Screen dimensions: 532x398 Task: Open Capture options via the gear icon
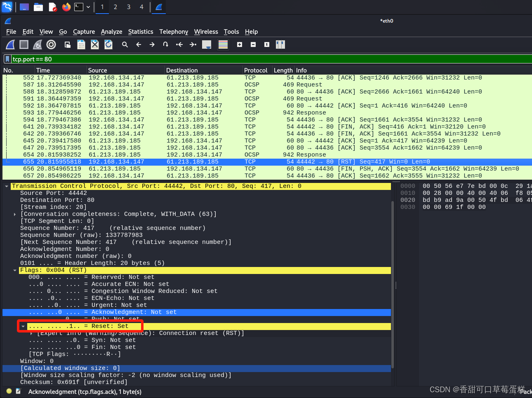(x=51, y=44)
